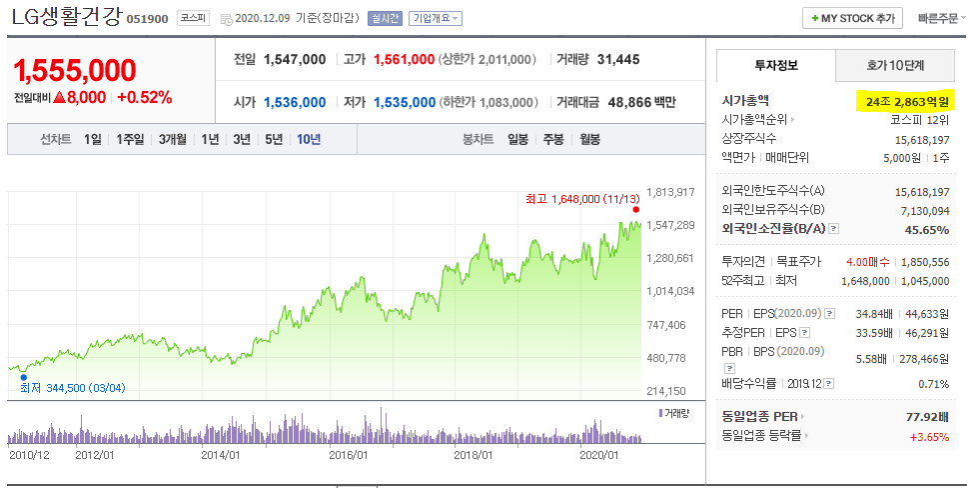The image size is (980, 488).
Task: Click the 동일업종 PER value 77.92배
Action: click(x=927, y=416)
